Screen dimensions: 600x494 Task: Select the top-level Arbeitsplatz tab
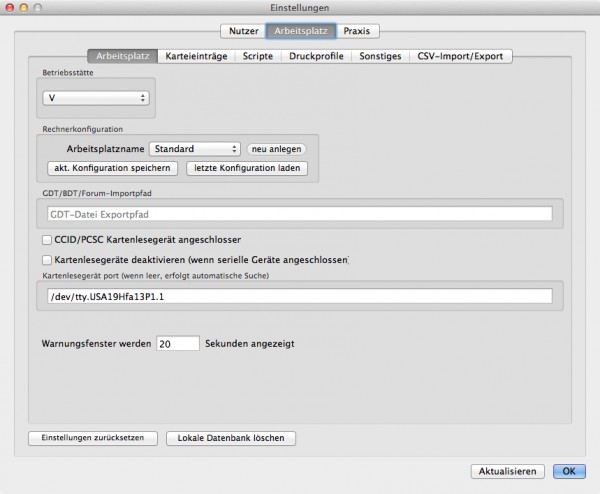pos(301,31)
